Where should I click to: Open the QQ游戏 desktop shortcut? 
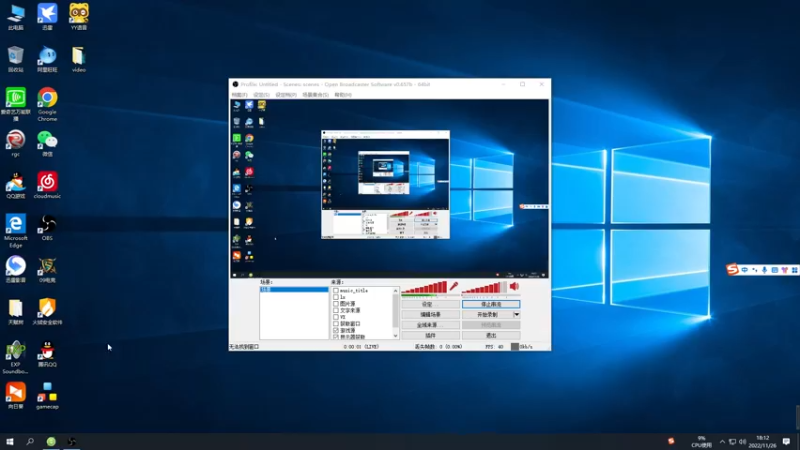click(15, 185)
